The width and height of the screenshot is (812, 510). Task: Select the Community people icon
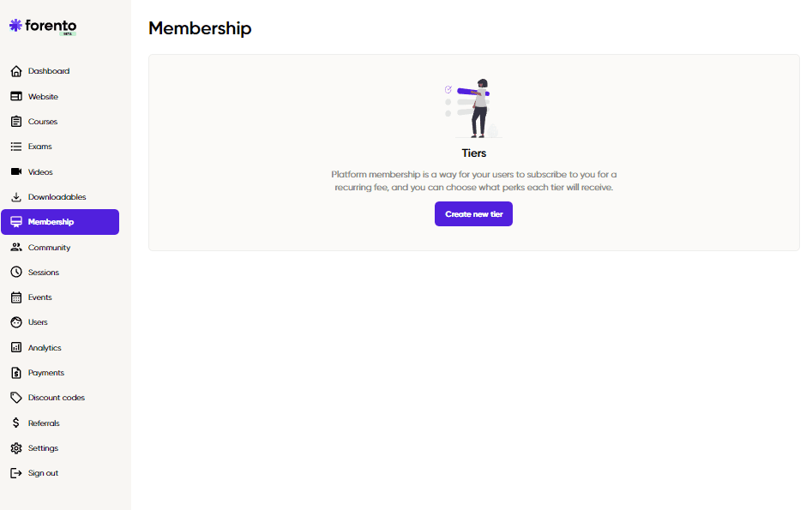coord(16,247)
